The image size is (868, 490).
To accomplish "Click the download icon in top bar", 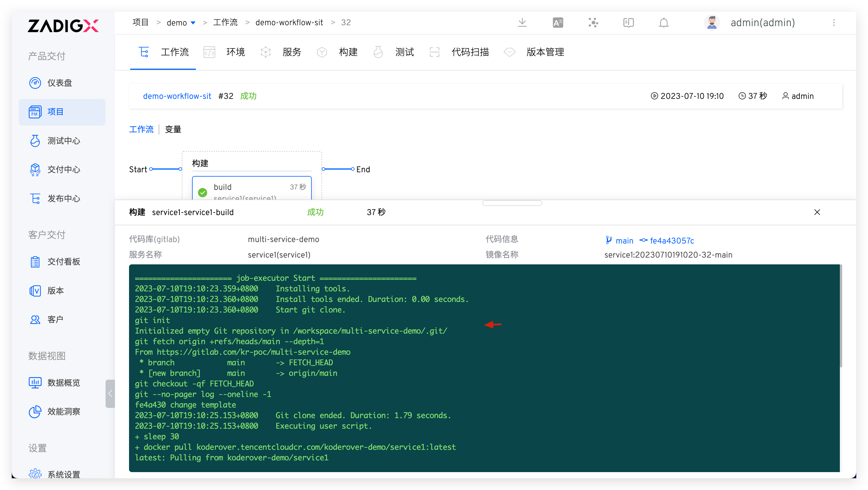I will (x=522, y=23).
